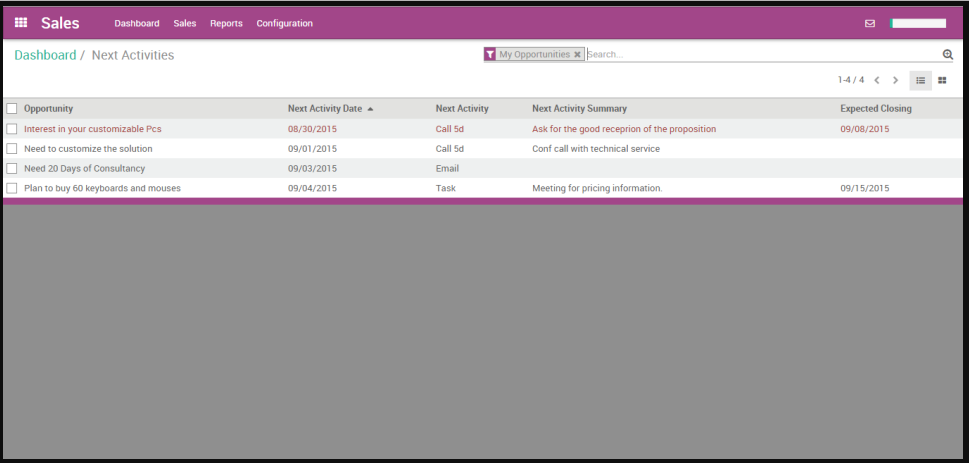Sort by the Next Activity column header
Screen dimensions: 969x463
click(462, 109)
